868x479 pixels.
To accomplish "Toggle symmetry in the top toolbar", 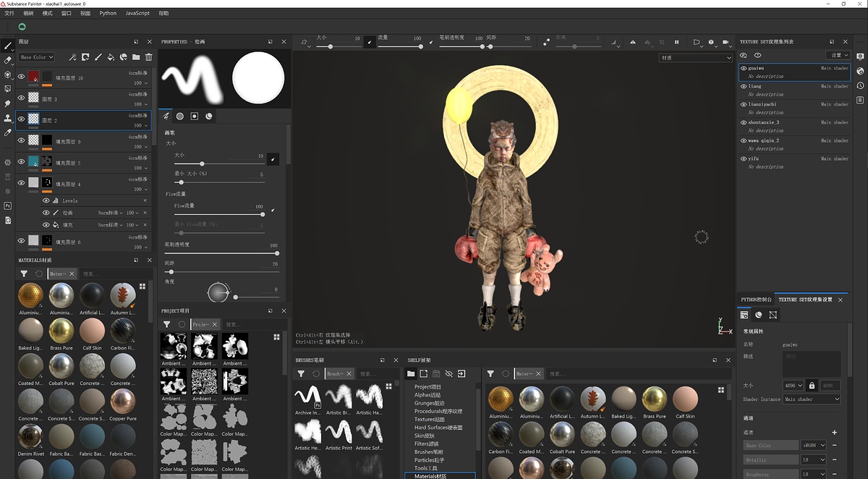I will (634, 42).
